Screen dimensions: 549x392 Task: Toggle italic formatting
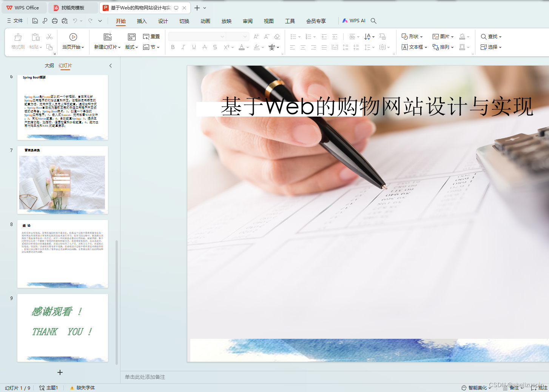[x=183, y=47]
